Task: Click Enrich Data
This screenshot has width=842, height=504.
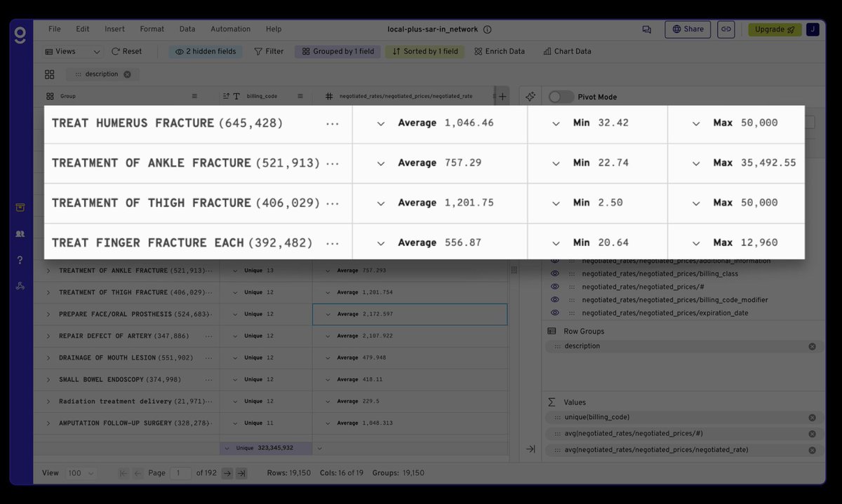Action: 499,51
